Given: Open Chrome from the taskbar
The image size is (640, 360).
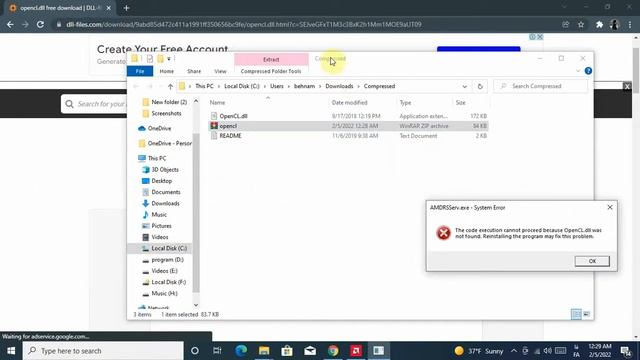Looking at the screenshot, I should [333, 351].
